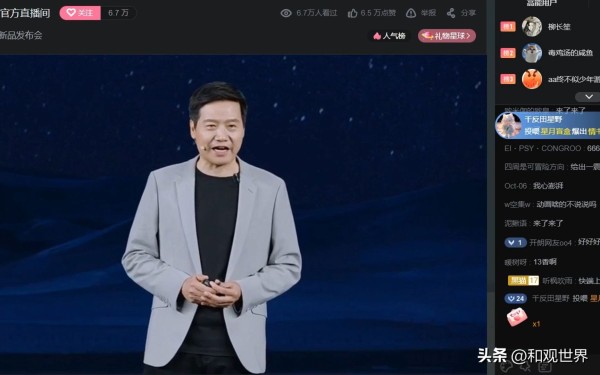Click the Oct-06 chat username
The height and width of the screenshot is (375, 600).
pos(515,186)
